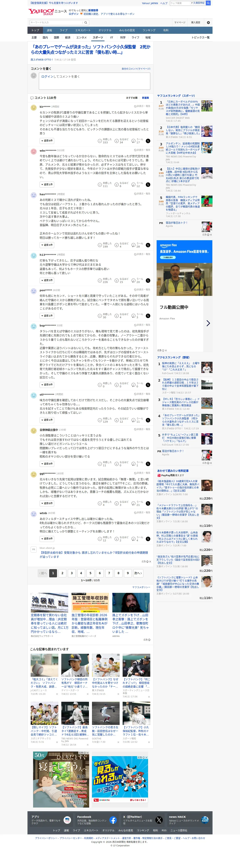Share wbc******** comment on X

point(148,185)
